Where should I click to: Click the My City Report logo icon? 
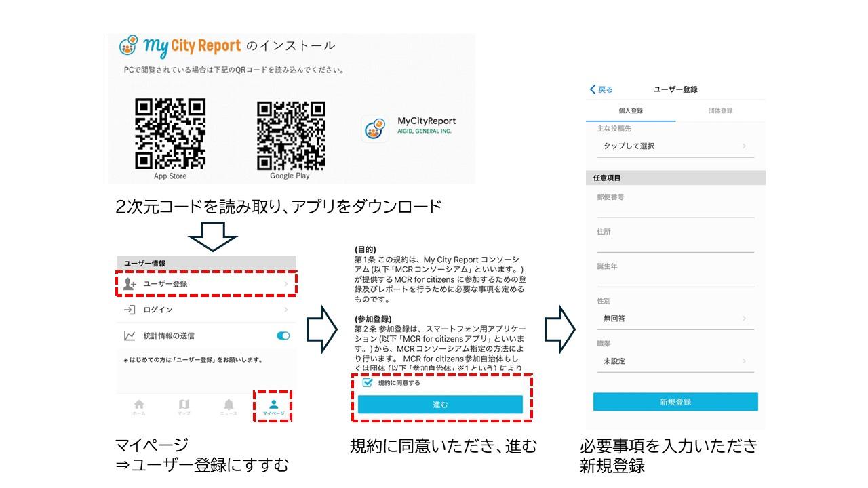point(129,45)
